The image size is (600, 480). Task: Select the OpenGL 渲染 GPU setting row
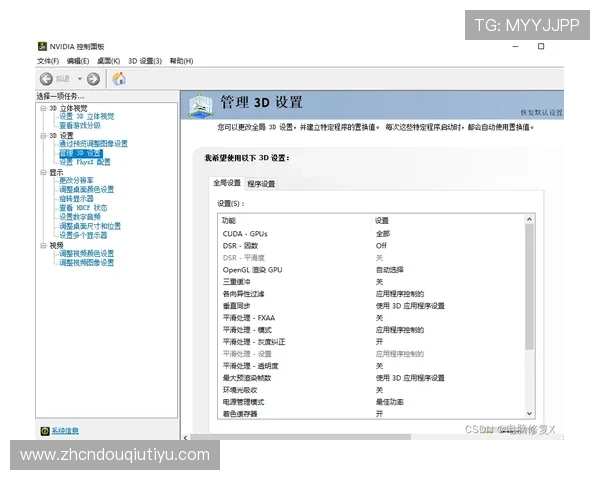[371, 270]
